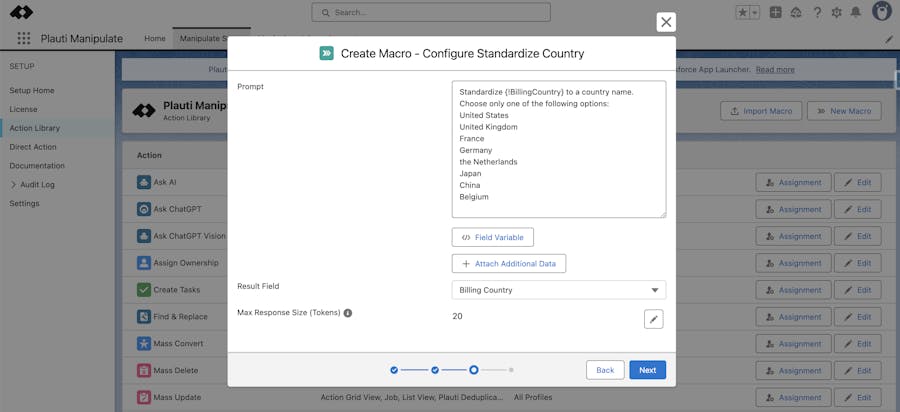The height and width of the screenshot is (412, 900).
Task: Edit the Create Tasks action
Action: [x=858, y=290]
